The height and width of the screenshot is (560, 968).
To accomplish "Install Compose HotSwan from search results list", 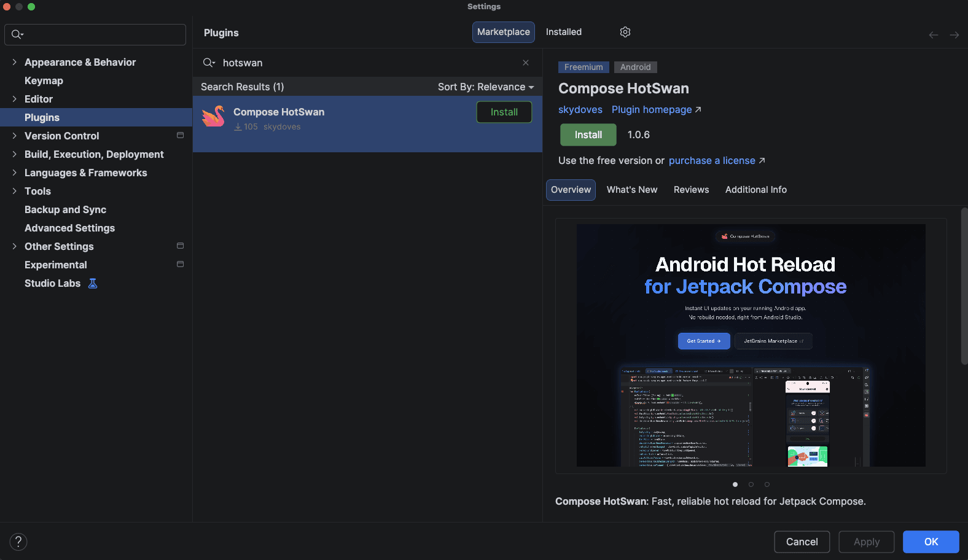I will click(504, 112).
